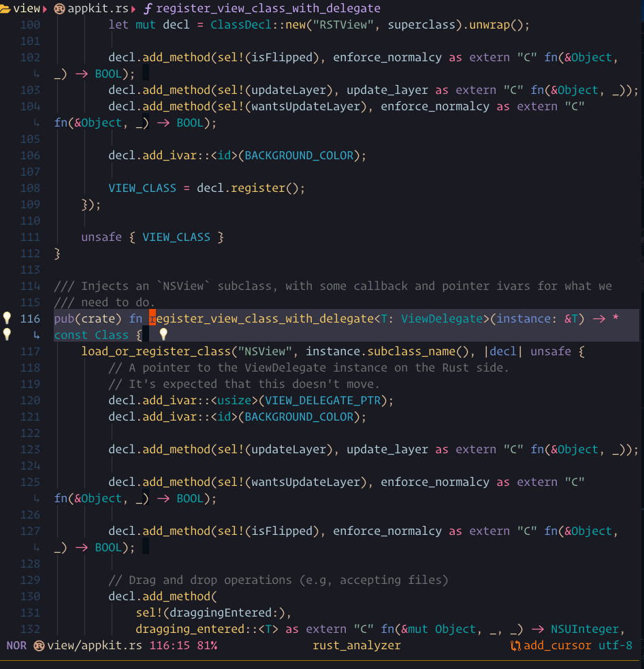
Task: Click "NSUInteger" on line 132
Action: click(x=585, y=630)
